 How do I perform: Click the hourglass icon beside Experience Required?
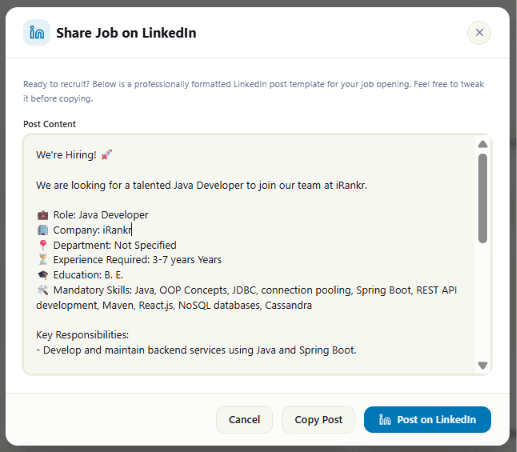tap(43, 260)
